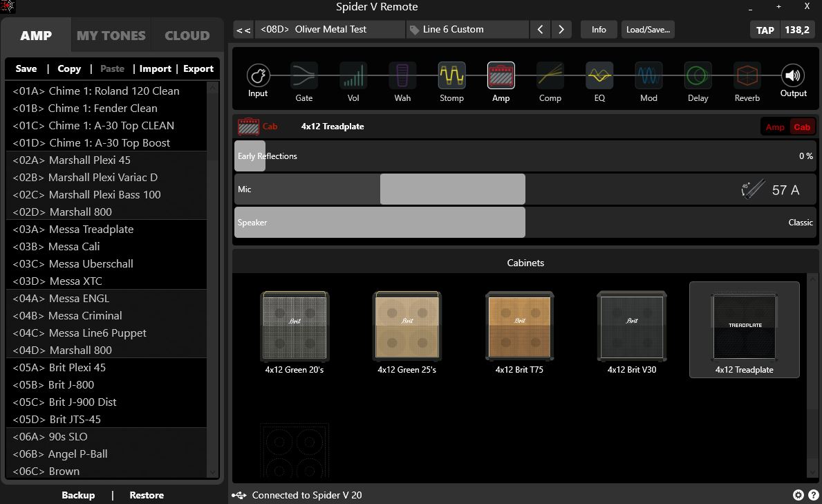Select preset <03A> Messa Treadplate
The image size is (822, 504).
[106, 230]
